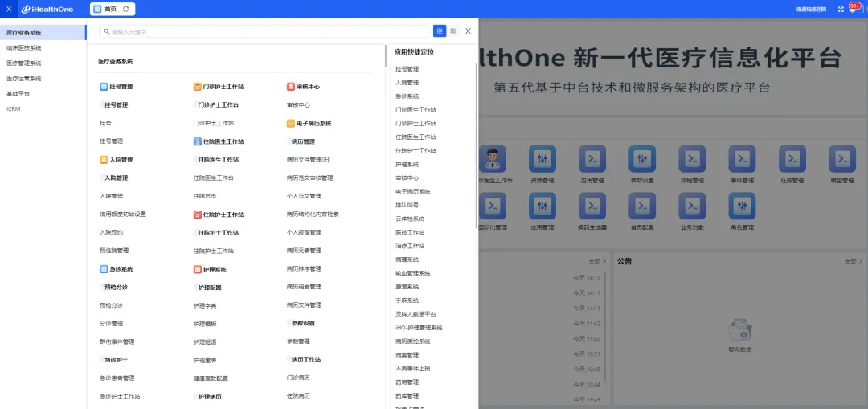Close the application menu panel with X
Image resolution: width=868 pixels, height=409 pixels.
tap(469, 31)
